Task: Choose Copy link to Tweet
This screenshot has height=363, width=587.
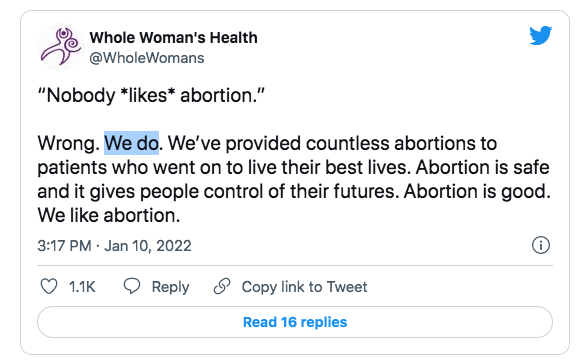Action: coord(304,287)
